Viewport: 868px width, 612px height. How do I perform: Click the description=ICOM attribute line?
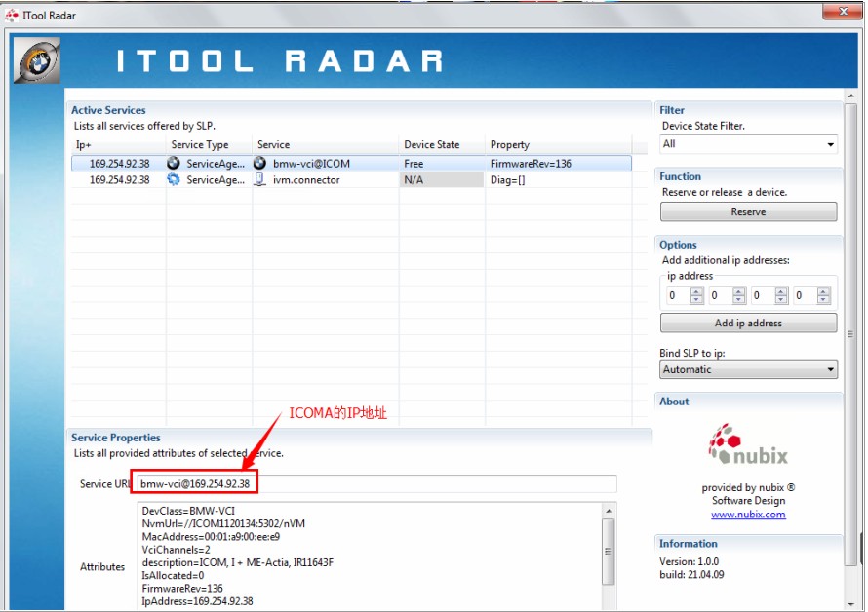pos(238,562)
